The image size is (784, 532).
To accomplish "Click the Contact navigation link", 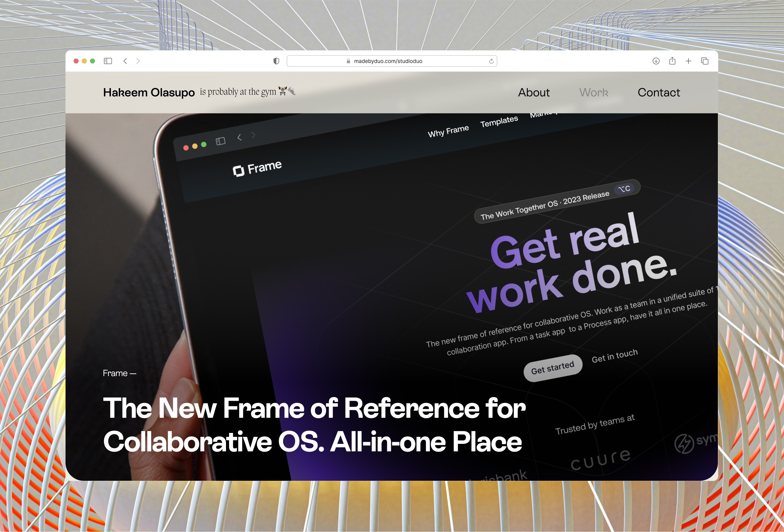I will pos(658,92).
